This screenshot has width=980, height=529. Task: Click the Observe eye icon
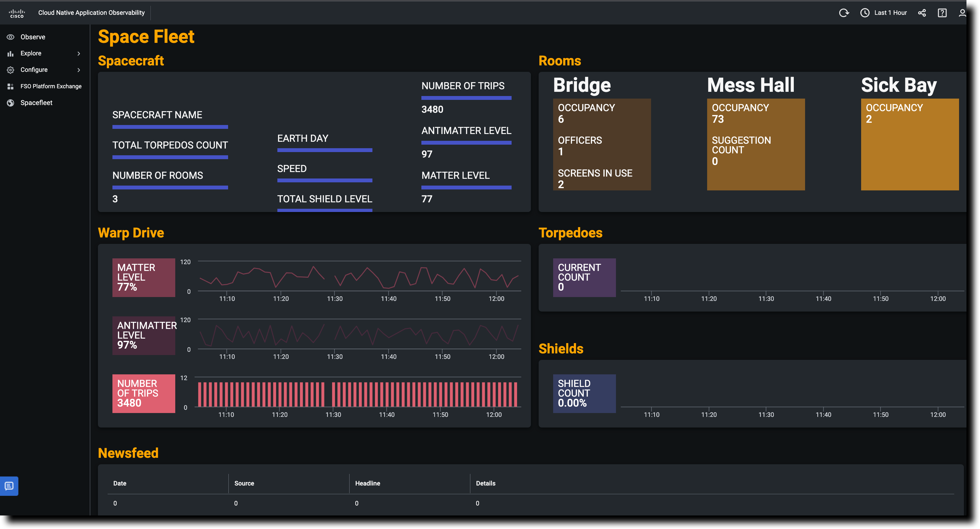(11, 37)
